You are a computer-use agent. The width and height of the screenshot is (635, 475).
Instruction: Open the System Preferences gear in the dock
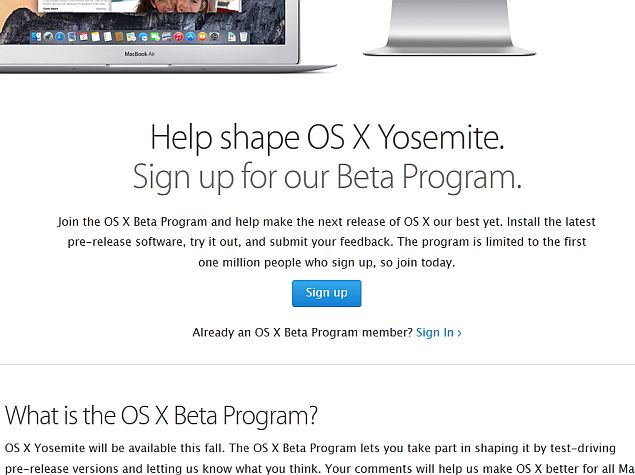pos(214,37)
